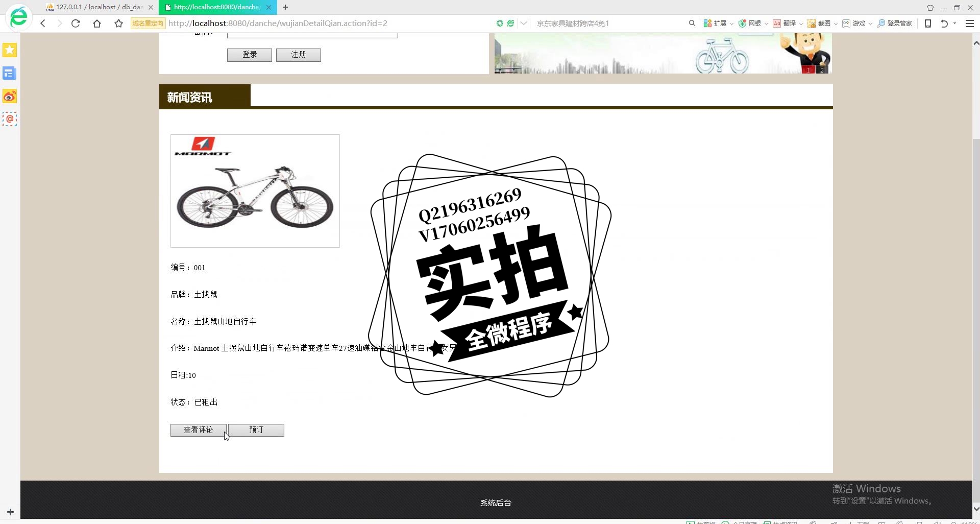The width and height of the screenshot is (980, 524).
Task: Click the text 编号：001
Action: click(188, 268)
